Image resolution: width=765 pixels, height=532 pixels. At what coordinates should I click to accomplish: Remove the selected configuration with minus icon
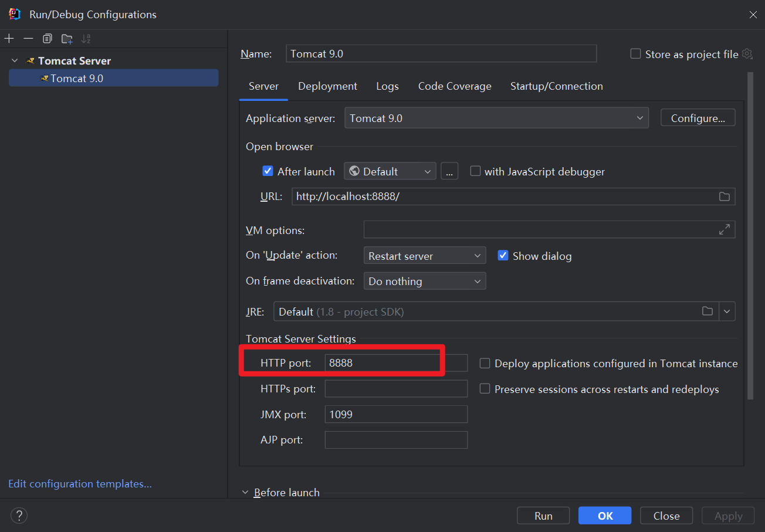[28, 39]
